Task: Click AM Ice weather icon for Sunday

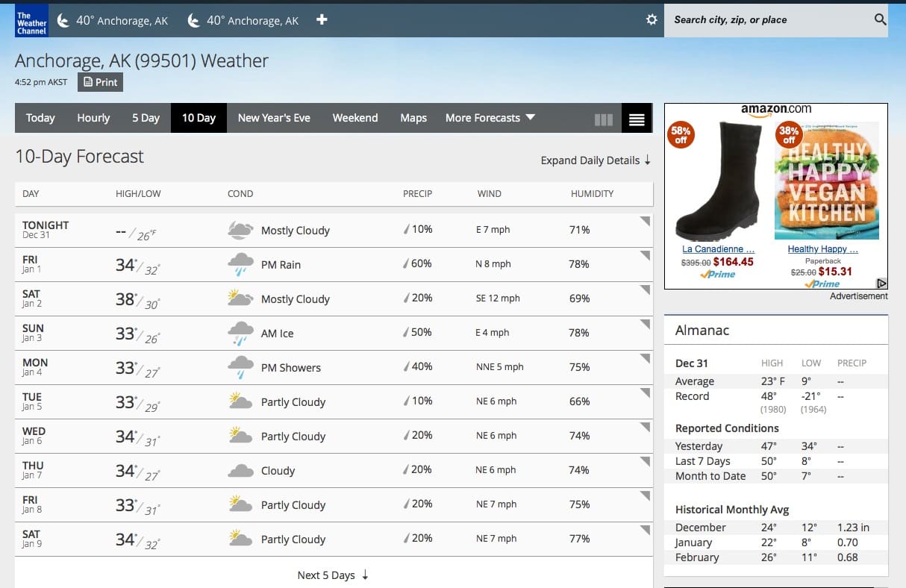Action: [x=240, y=334]
